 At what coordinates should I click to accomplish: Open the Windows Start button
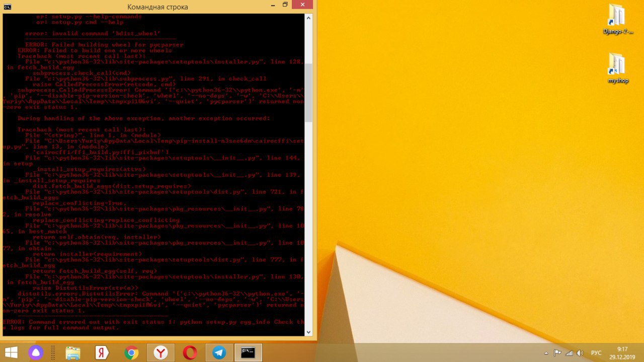pos(11,352)
